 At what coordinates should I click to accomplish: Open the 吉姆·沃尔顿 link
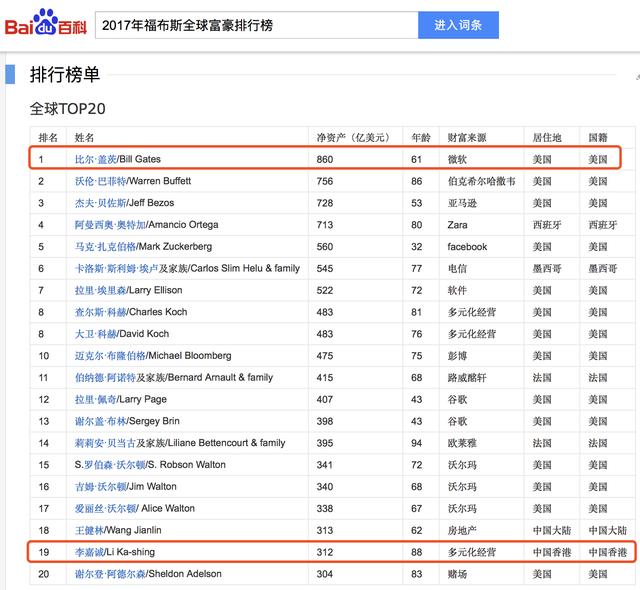[x=100, y=486]
